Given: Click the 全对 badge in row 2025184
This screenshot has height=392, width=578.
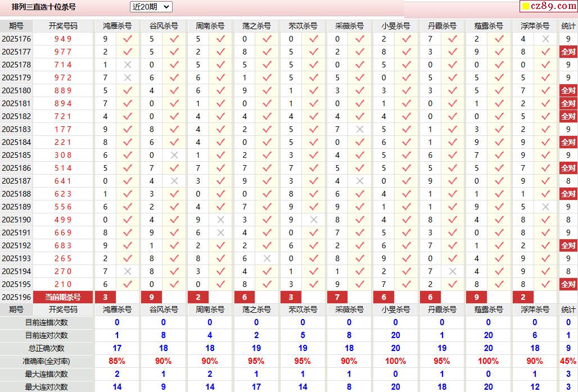Looking at the screenshot, I should 568,142.
